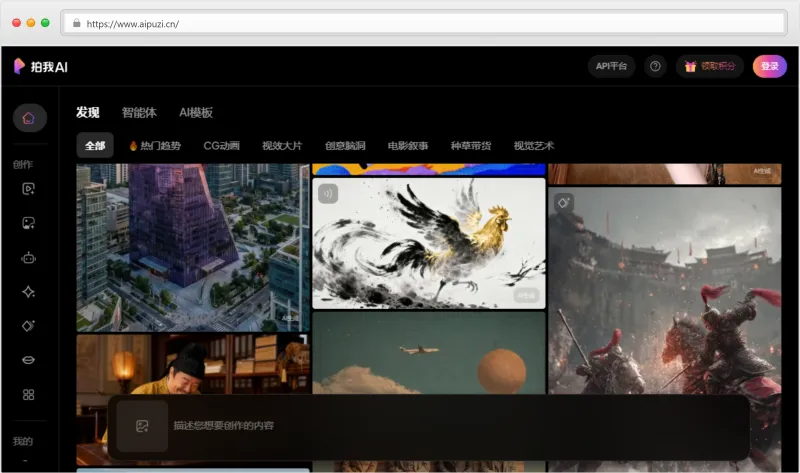Click the question mark help icon

coord(655,66)
